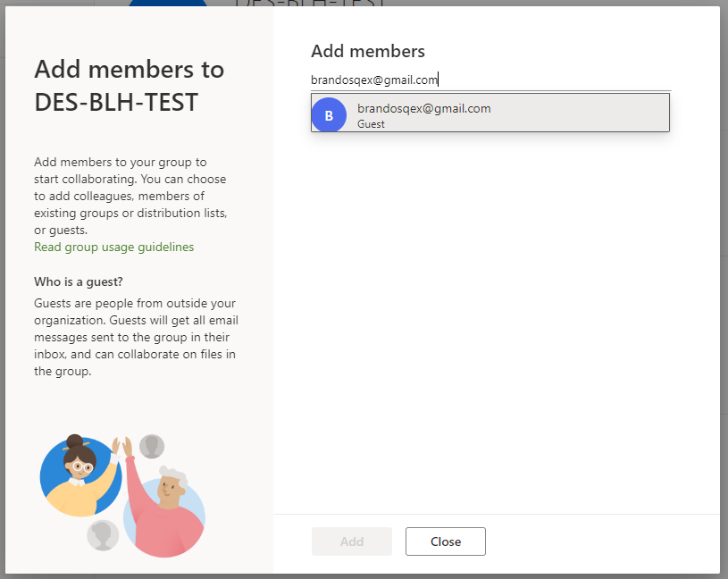The height and width of the screenshot is (579, 728).
Task: Click the dimmed page strip right of dialog
Action: pyautogui.click(x=724, y=289)
